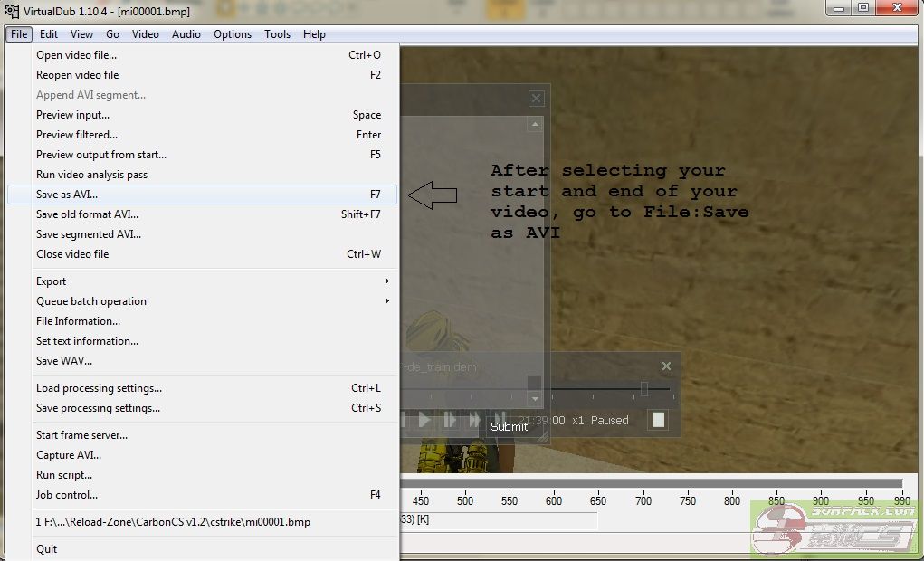Click the Submit button
The height and width of the screenshot is (561, 924).
[509, 426]
